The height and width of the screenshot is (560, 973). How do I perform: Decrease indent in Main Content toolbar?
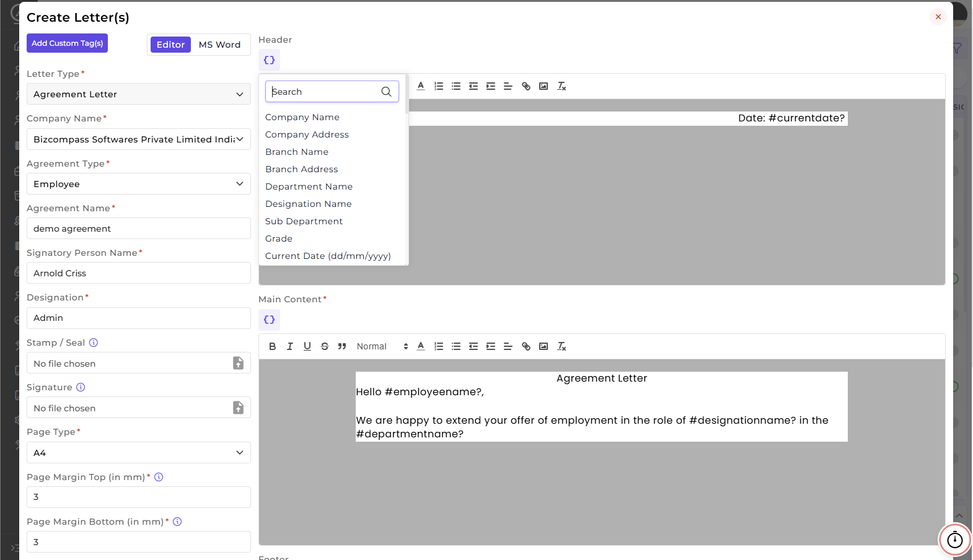(473, 346)
